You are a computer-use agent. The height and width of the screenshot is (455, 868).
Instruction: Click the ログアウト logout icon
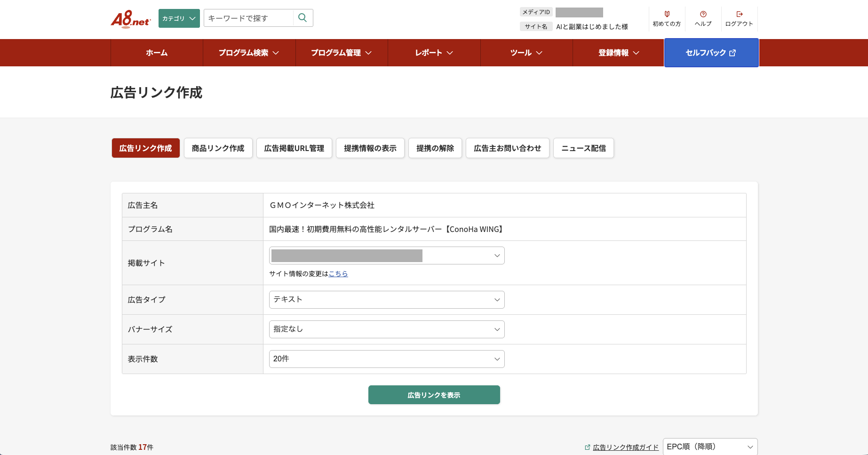[x=739, y=14]
